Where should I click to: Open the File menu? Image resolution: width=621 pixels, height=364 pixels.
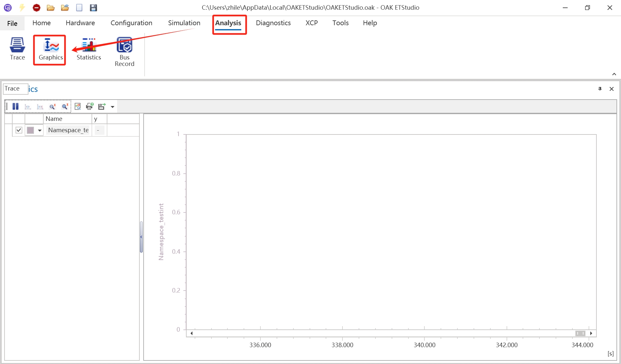pyautogui.click(x=12, y=23)
